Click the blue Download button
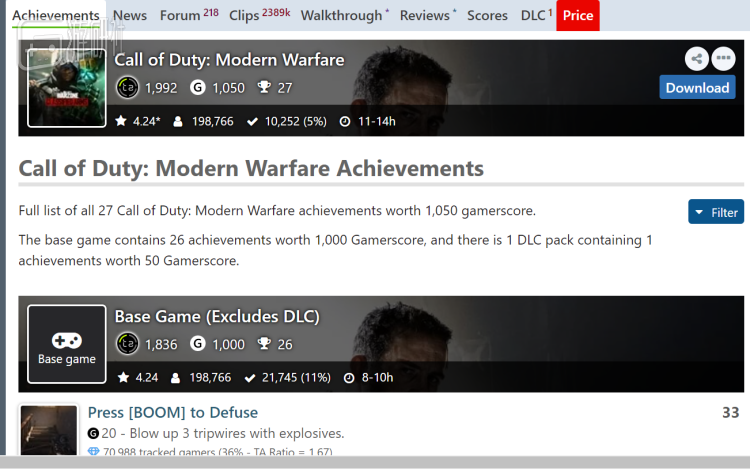Image resolution: width=750 pixels, height=469 pixels. point(697,87)
